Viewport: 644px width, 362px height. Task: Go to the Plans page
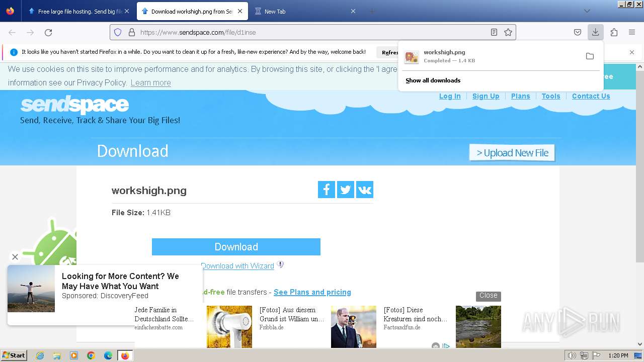click(x=520, y=96)
